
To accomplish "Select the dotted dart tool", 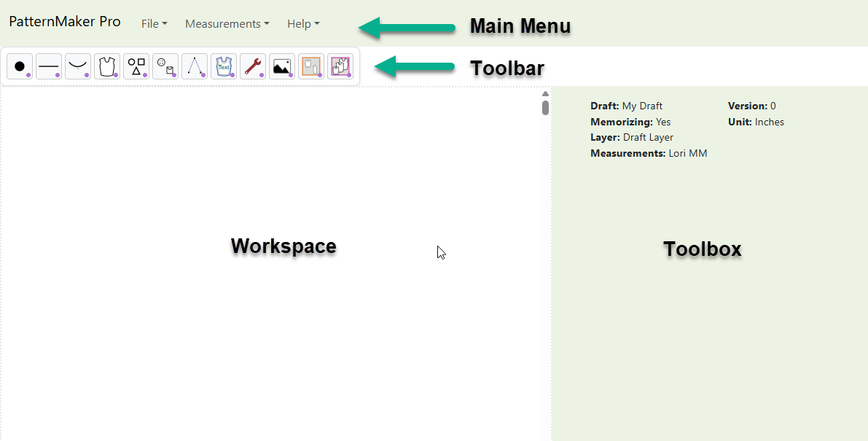I will point(195,66).
